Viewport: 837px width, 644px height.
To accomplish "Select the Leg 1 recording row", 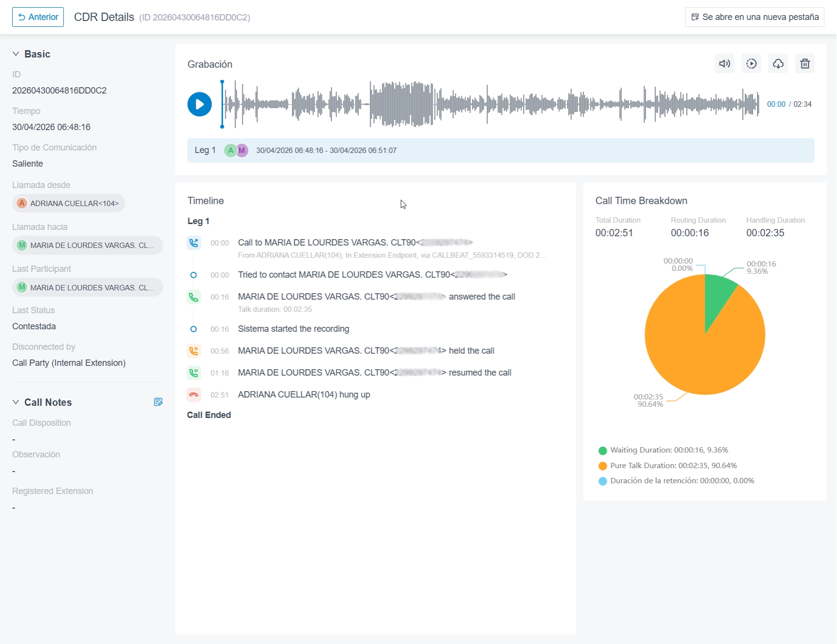I will pyautogui.click(x=501, y=151).
